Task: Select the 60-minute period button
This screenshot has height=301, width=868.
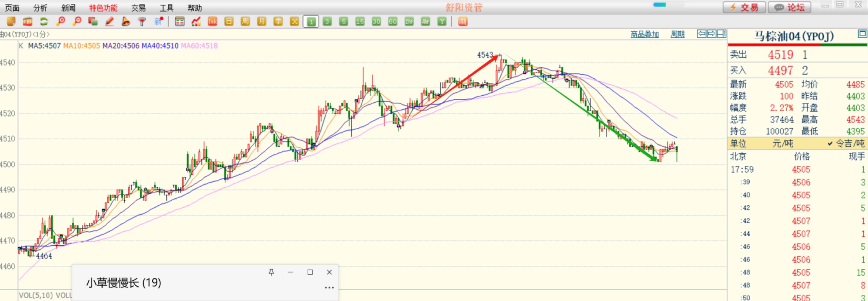Action: 393,22
